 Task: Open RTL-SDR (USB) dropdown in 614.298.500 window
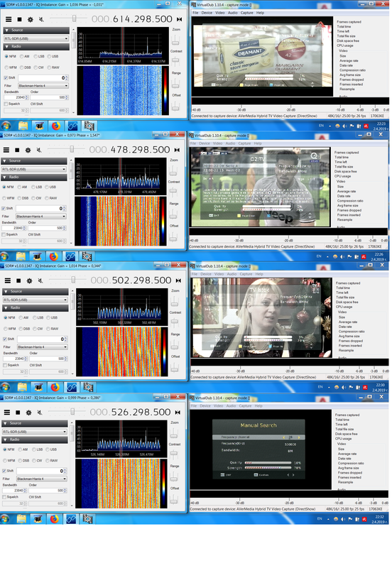click(x=36, y=38)
